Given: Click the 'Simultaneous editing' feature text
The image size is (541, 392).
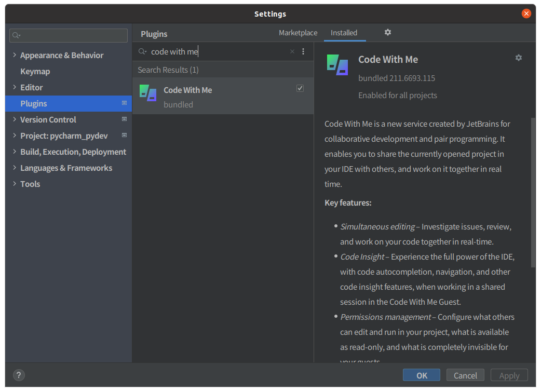Looking at the screenshot, I should tap(377, 227).
